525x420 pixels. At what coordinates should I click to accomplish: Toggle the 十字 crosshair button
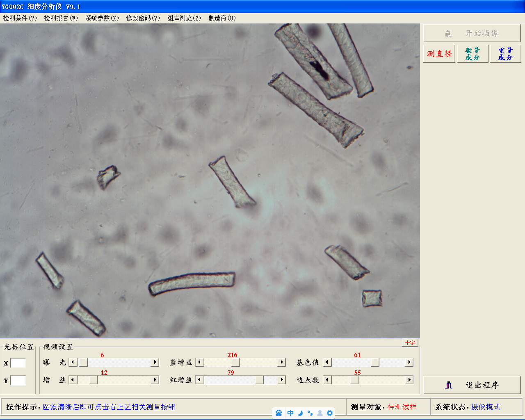pos(410,342)
